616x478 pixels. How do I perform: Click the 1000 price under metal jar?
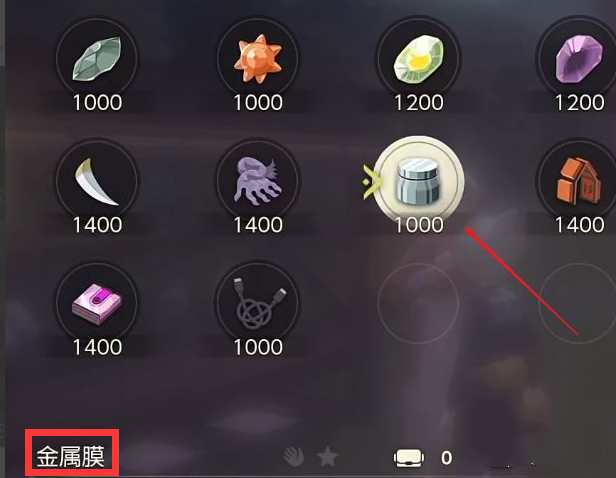[x=419, y=225]
